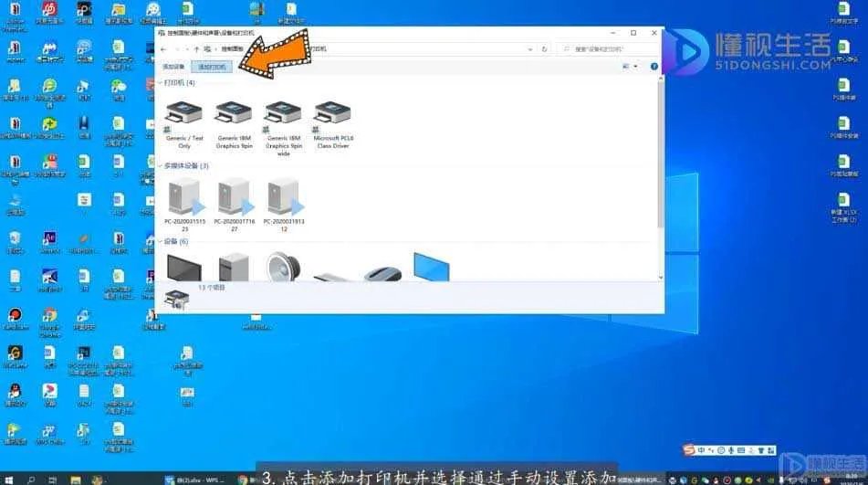Select the Microsoft PCL6 Class Driver printer

pyautogui.click(x=333, y=124)
